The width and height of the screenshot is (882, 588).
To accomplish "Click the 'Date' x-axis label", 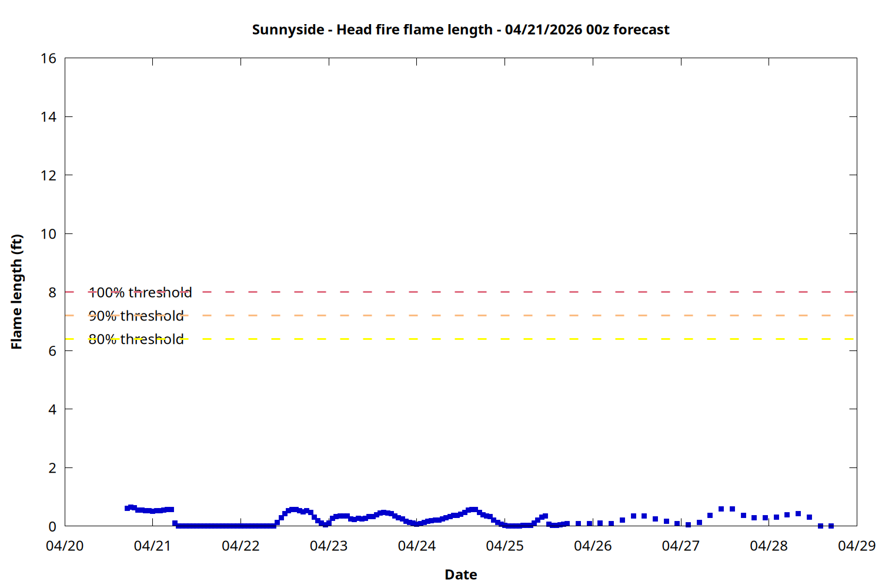I will 460,574.
